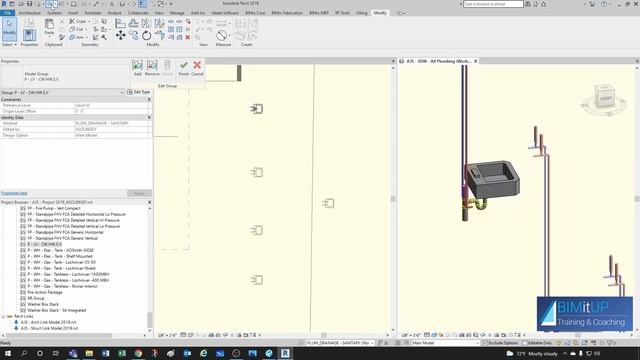Toggle Editable Only checkbox in status bar

point(525,343)
